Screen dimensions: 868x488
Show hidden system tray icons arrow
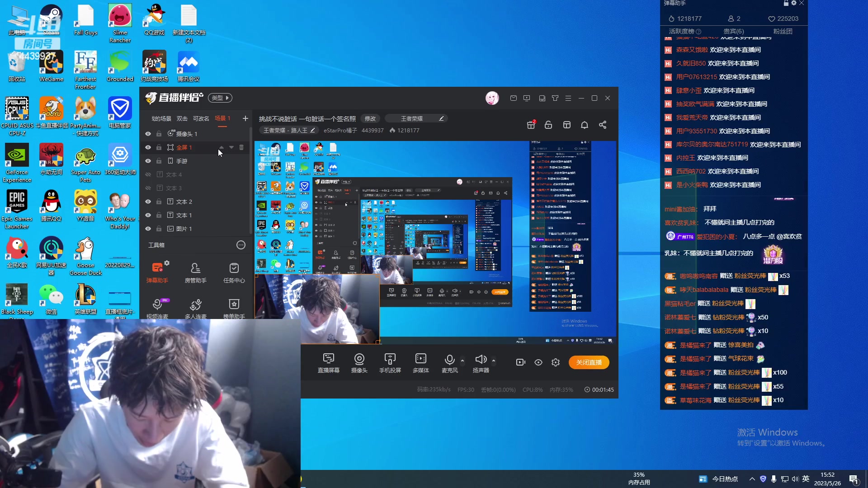[x=752, y=479]
